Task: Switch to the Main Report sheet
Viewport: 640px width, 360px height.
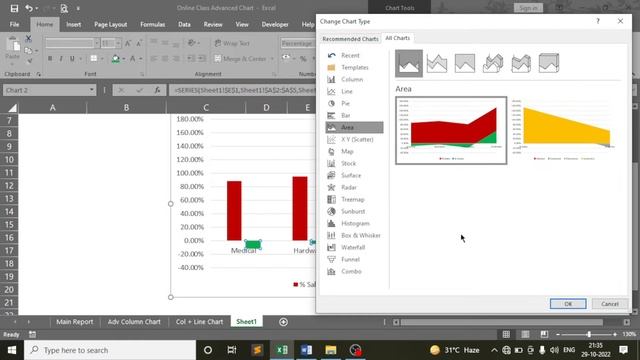Action: [75, 322]
